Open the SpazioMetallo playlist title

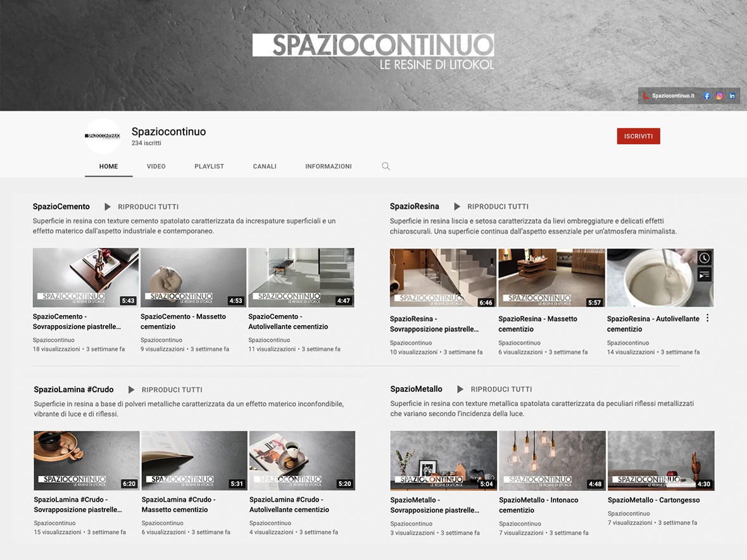[417, 389]
